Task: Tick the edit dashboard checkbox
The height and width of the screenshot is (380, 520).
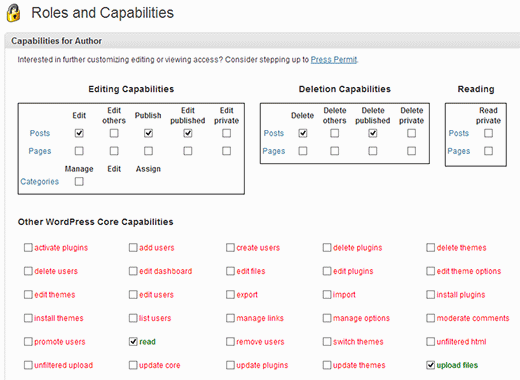Action: pyautogui.click(x=133, y=271)
